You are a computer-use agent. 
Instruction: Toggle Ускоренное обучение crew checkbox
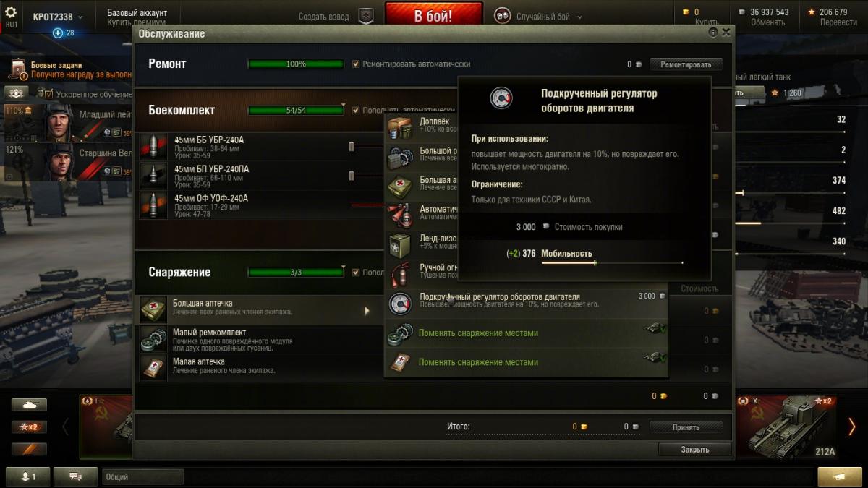tap(49, 94)
